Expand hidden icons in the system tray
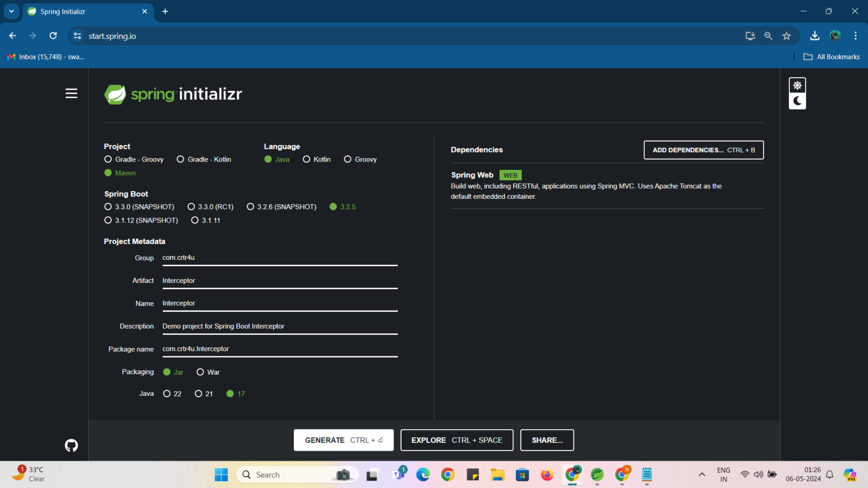Viewport: 868px width, 488px height. coord(701,474)
